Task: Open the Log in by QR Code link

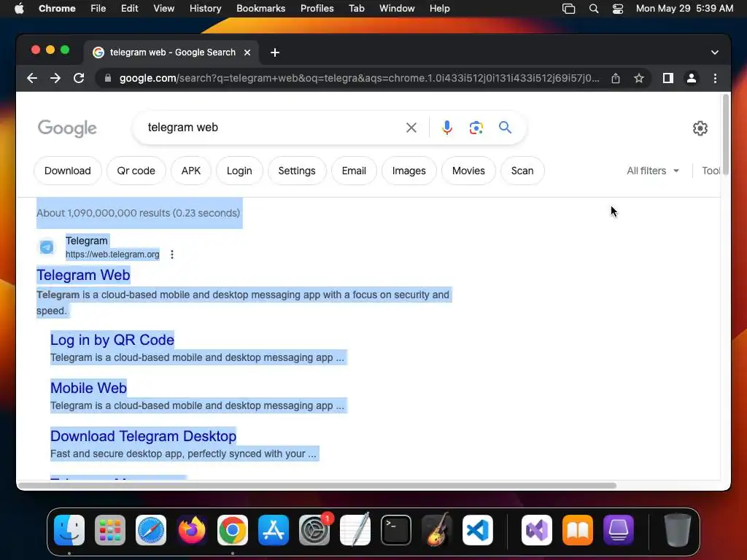Action: [x=112, y=340]
